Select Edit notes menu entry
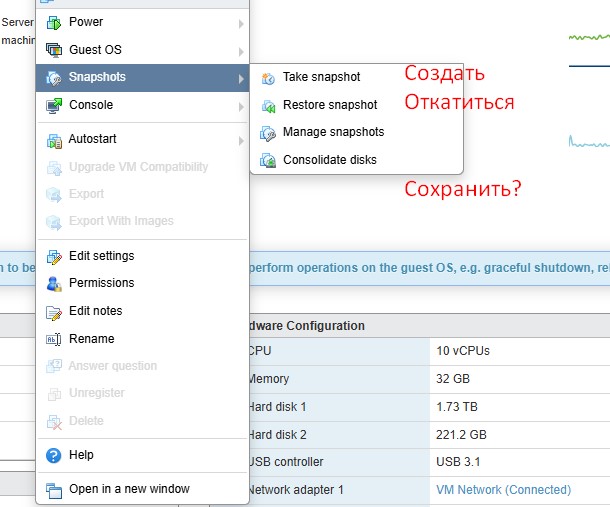The width and height of the screenshot is (610, 507). click(95, 311)
